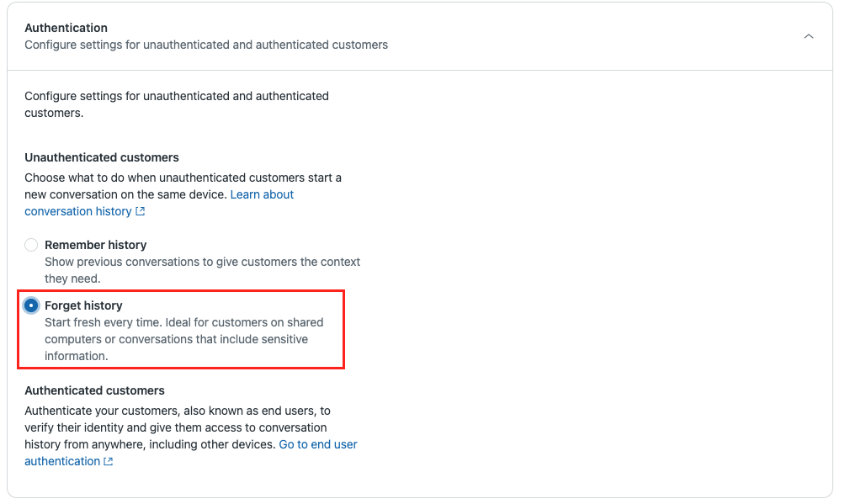Image resolution: width=845 pixels, height=504 pixels.
Task: Collapse the Authentication section chevron
Action: tap(809, 37)
